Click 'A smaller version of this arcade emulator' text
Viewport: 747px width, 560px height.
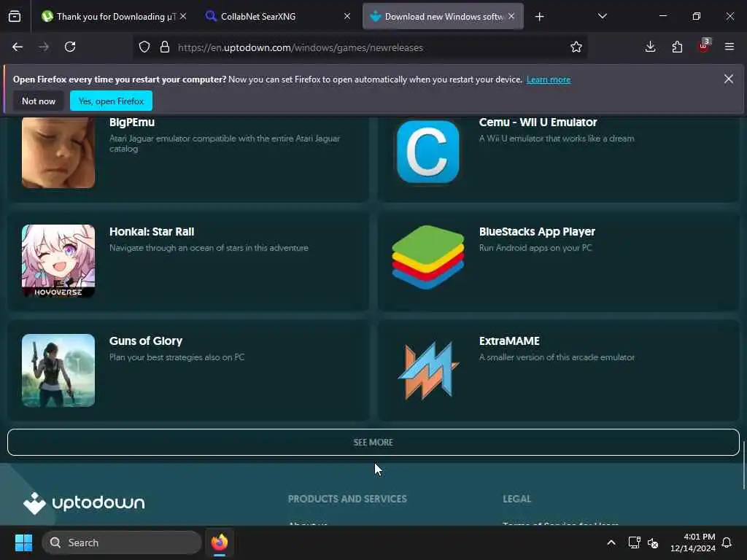[557, 357]
